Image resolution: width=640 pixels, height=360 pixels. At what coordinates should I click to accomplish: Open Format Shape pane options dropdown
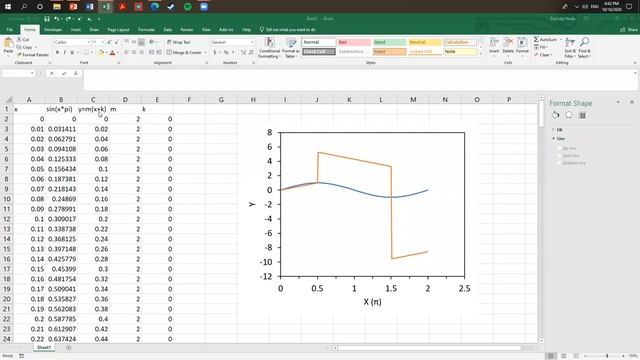tap(618, 102)
